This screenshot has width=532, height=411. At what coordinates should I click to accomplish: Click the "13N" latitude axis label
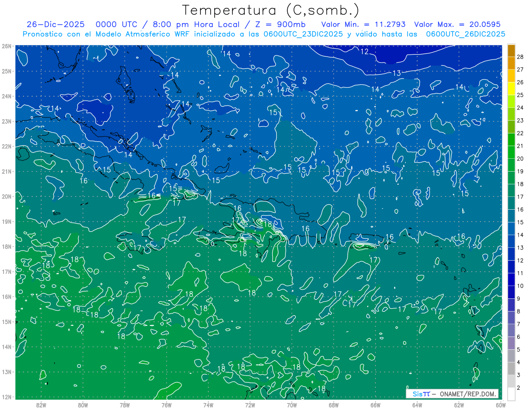click(6, 372)
